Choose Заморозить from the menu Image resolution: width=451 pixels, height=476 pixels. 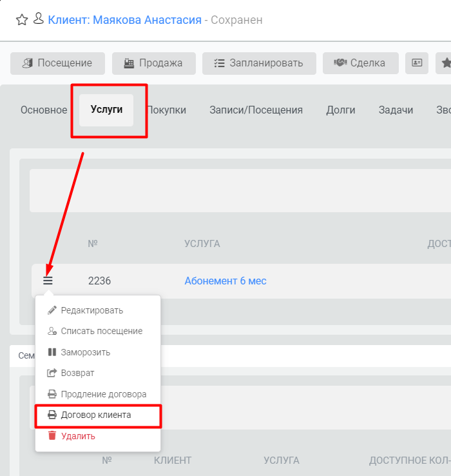click(98, 352)
